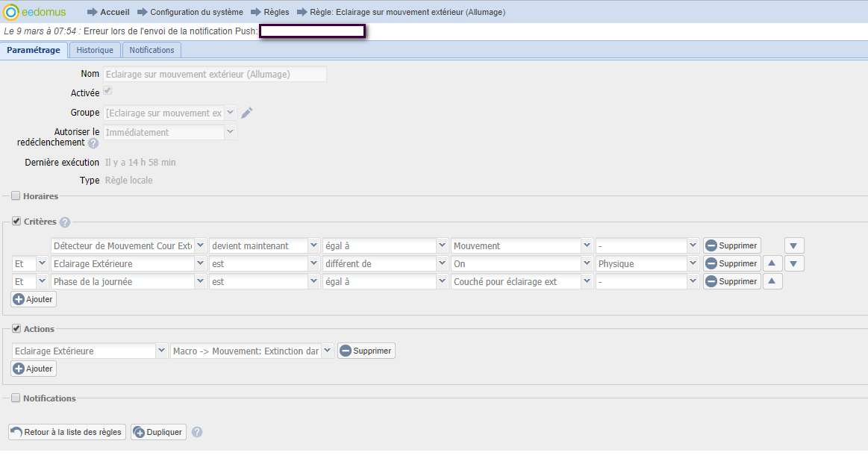Open the 'Couché pour éclairage ext' value dropdown
868x473 pixels.
(587, 281)
